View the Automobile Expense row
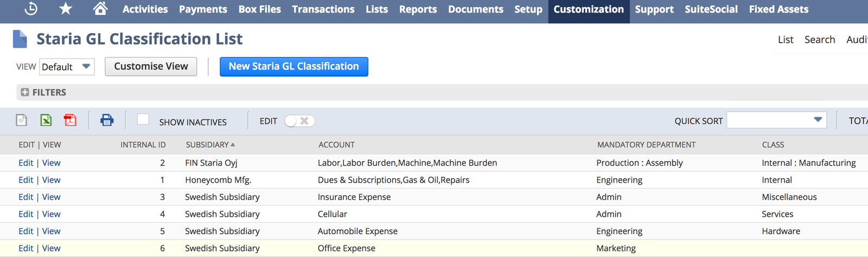The width and height of the screenshot is (868, 257). (x=52, y=231)
